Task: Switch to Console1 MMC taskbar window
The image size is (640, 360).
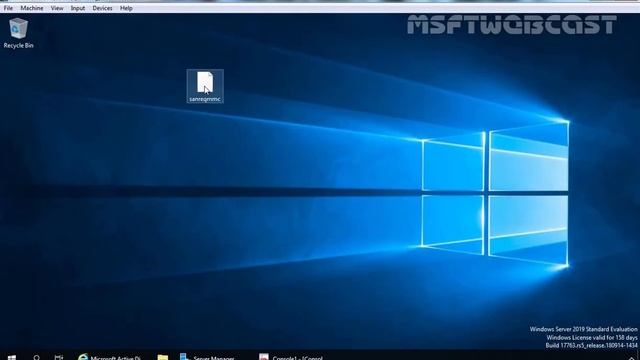Action: [291, 357]
